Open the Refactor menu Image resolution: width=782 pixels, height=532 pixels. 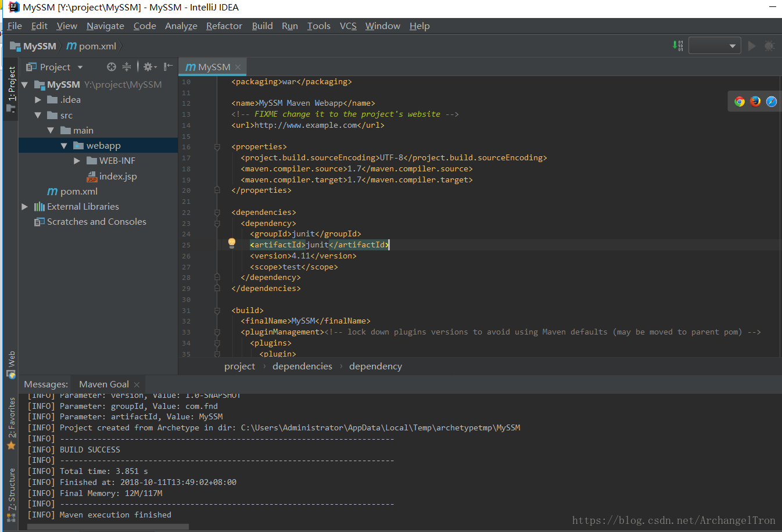point(224,26)
